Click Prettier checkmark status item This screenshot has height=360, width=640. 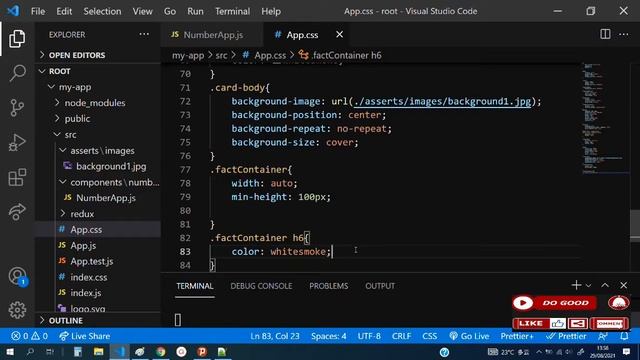(x=566, y=336)
